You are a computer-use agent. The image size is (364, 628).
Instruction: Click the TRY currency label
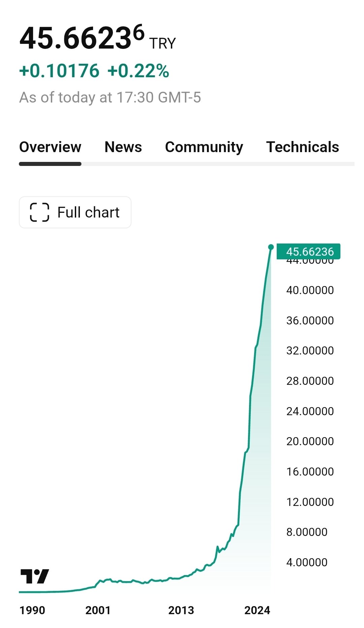coord(163,44)
